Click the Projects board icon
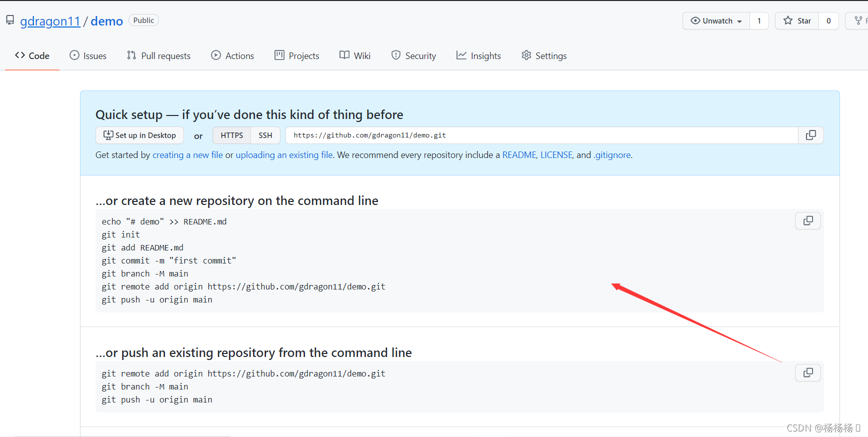 tap(279, 55)
